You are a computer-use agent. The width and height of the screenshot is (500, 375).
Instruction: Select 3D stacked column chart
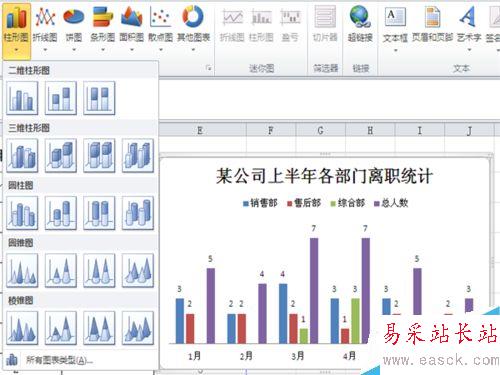(x=61, y=156)
